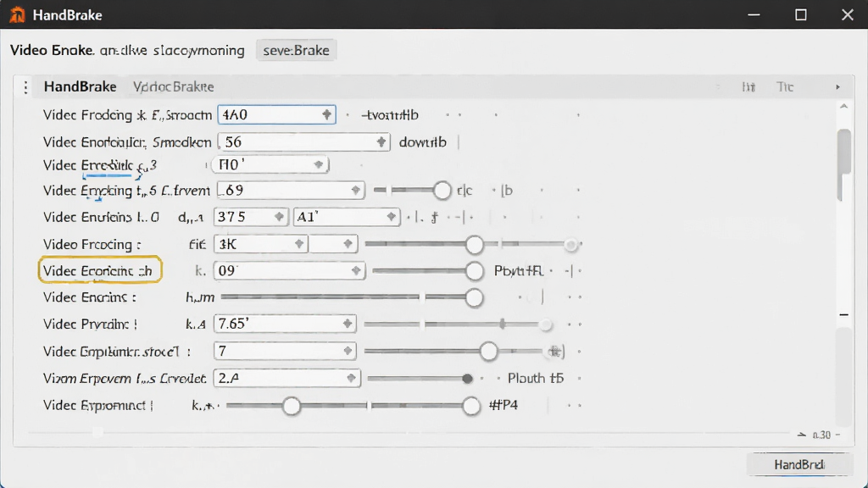Screen dimensions: 868x488
Task: Click the dark slider dot in 2.A row
Action: pos(467,379)
